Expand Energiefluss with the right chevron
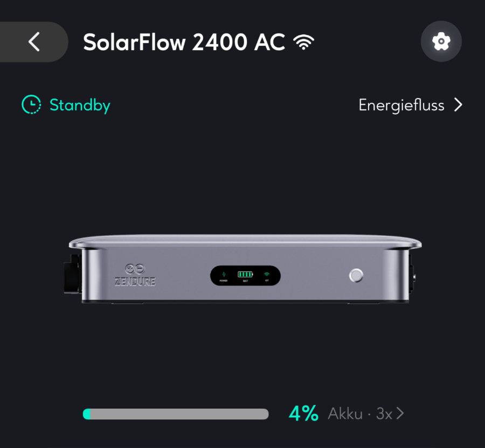 pyautogui.click(x=458, y=105)
